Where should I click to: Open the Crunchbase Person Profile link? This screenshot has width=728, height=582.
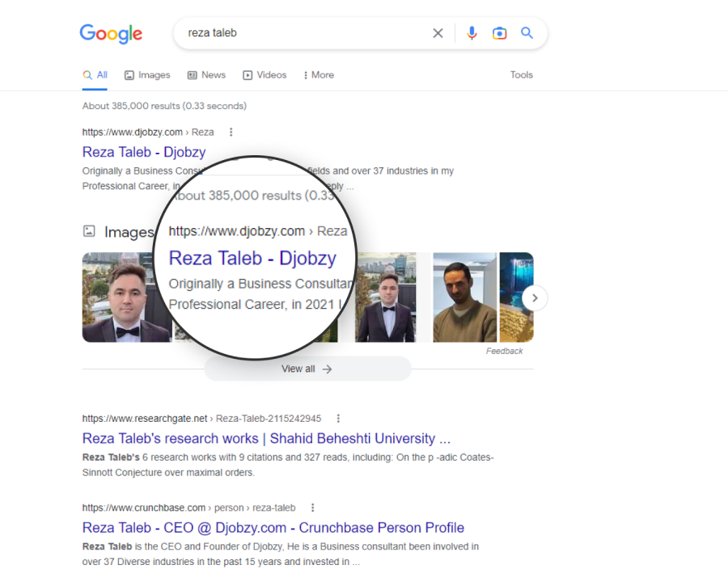pyautogui.click(x=273, y=528)
